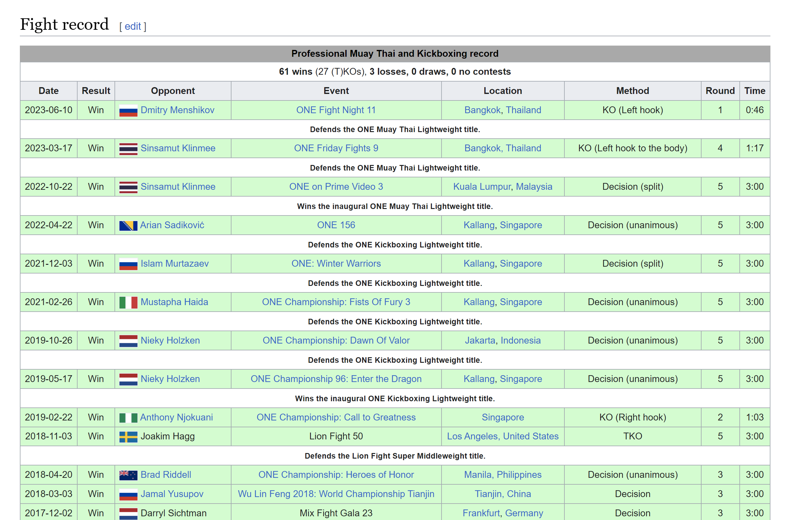
Task: Click the Method column header
Action: (x=633, y=91)
